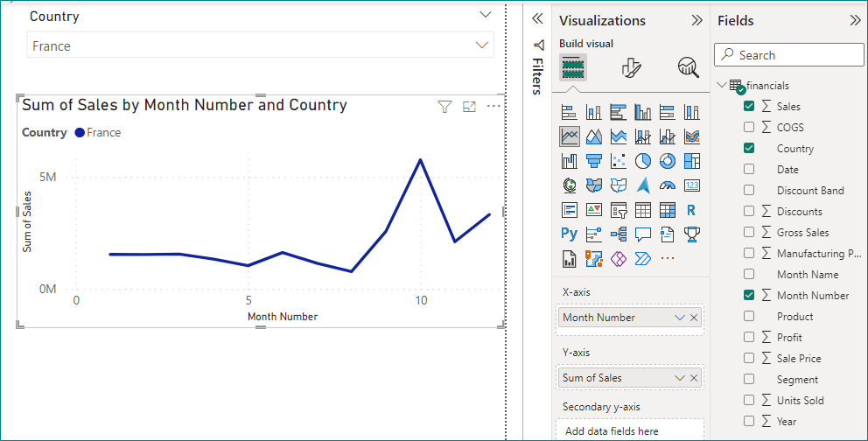The width and height of the screenshot is (868, 441).
Task: Open Sum of Sales Y-axis dropdown arrow
Action: [x=679, y=378]
